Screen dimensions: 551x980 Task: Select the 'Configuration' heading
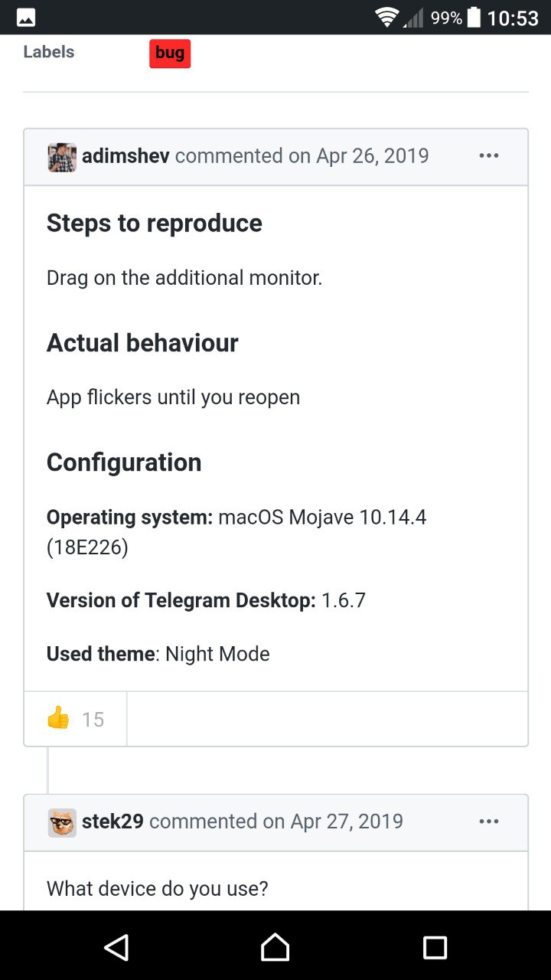coord(124,462)
